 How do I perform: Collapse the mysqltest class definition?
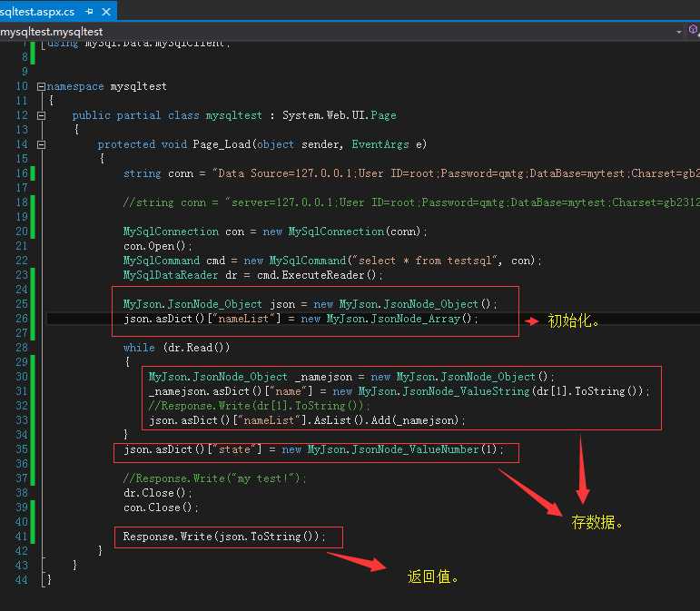(41, 115)
